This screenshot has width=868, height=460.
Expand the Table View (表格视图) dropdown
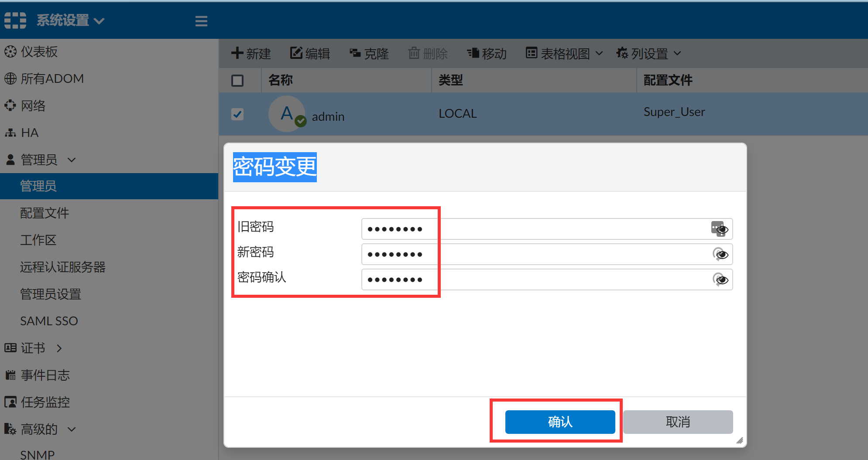(565, 53)
